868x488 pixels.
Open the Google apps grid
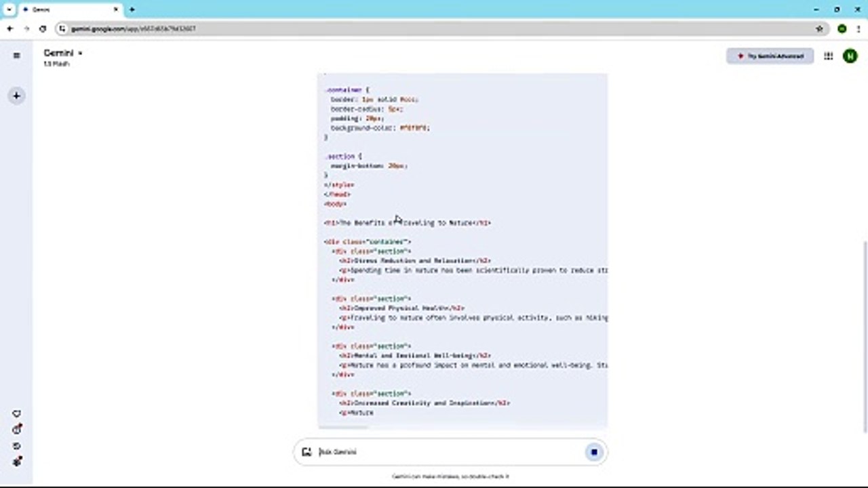pyautogui.click(x=828, y=56)
